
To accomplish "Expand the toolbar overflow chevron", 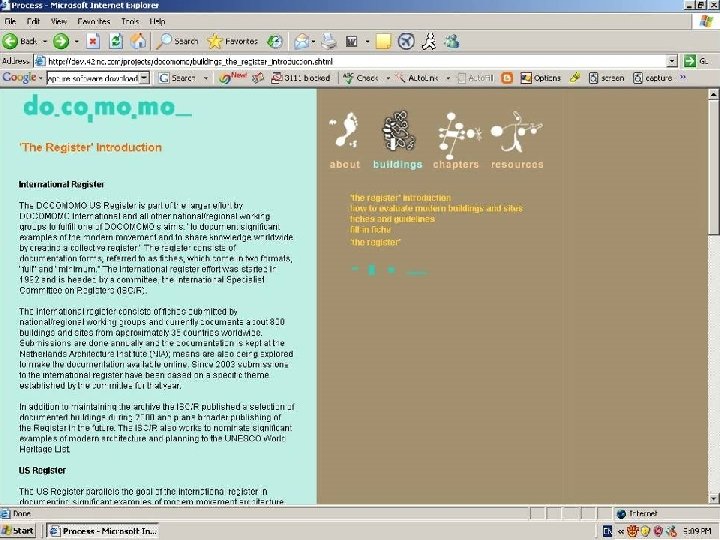I will (683, 77).
